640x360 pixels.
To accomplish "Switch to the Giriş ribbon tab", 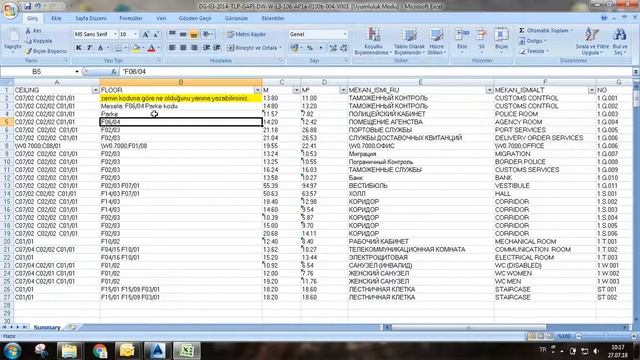I will pyautogui.click(x=32, y=18).
